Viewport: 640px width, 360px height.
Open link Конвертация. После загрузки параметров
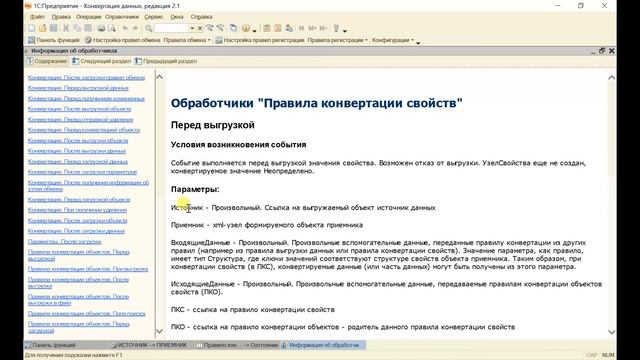click(82, 172)
